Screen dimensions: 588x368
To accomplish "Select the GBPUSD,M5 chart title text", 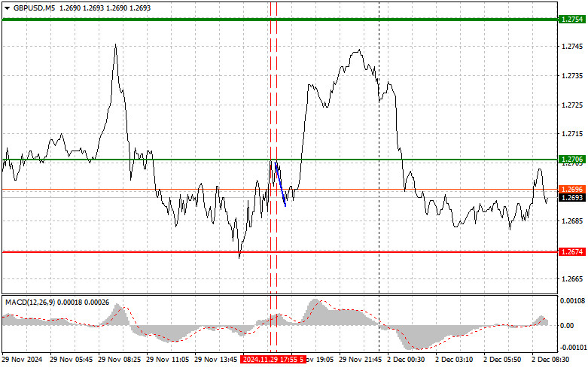I will [x=34, y=8].
